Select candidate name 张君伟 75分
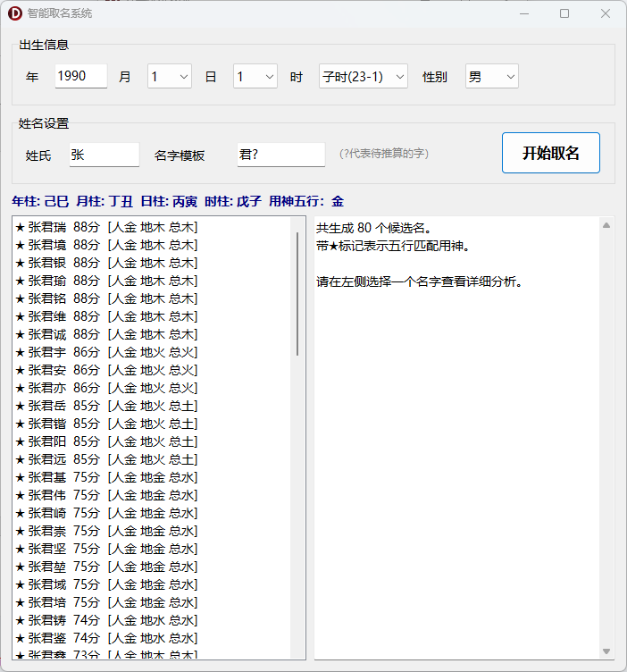Screen dimensions: 627x672 point(152,495)
